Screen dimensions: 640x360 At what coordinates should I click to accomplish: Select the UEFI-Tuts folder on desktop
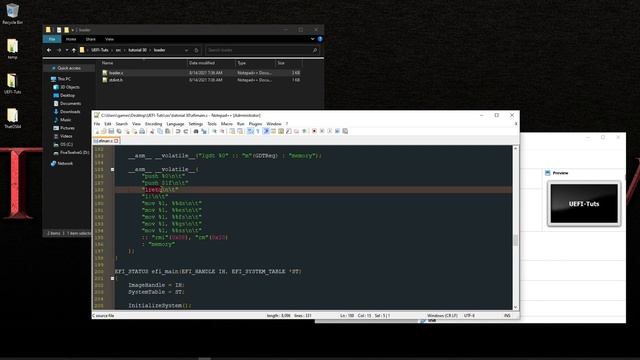(12, 83)
